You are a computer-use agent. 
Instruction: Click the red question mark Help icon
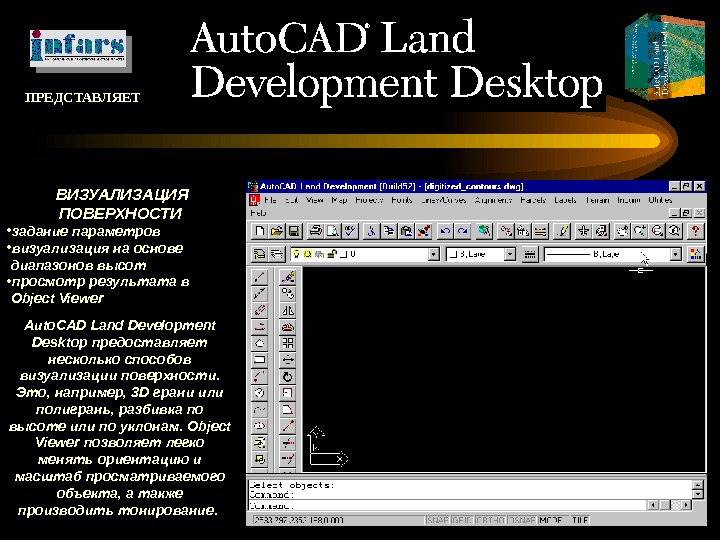695,231
